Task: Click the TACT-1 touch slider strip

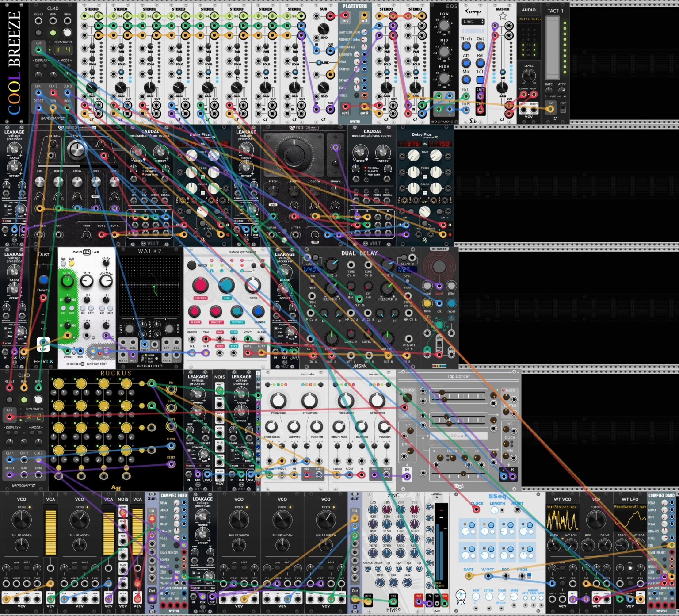Action: click(x=553, y=49)
